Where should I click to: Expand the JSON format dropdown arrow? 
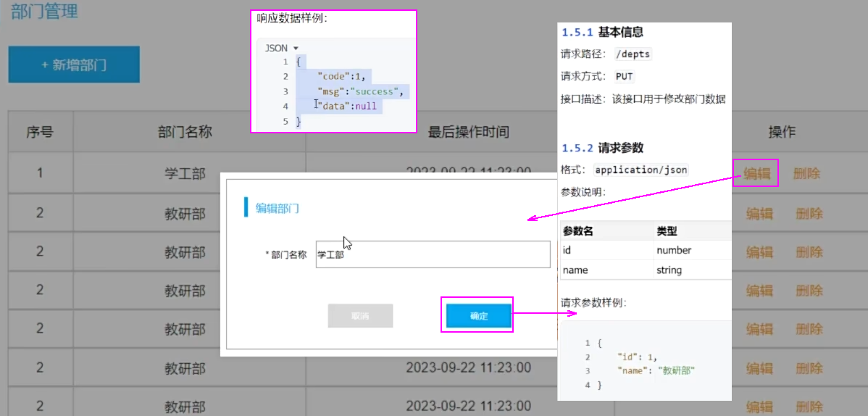296,49
